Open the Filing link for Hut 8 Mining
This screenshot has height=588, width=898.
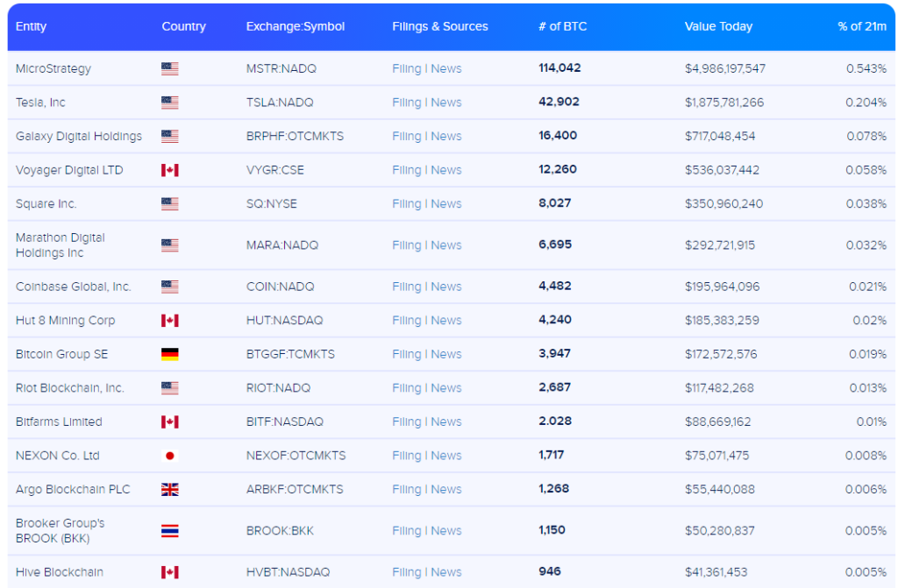pyautogui.click(x=407, y=321)
